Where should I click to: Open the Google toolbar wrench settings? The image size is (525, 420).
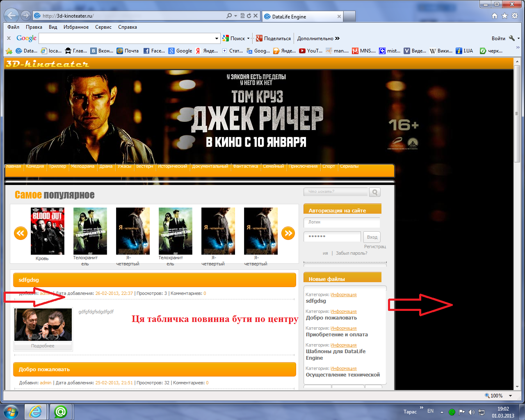tap(512, 38)
